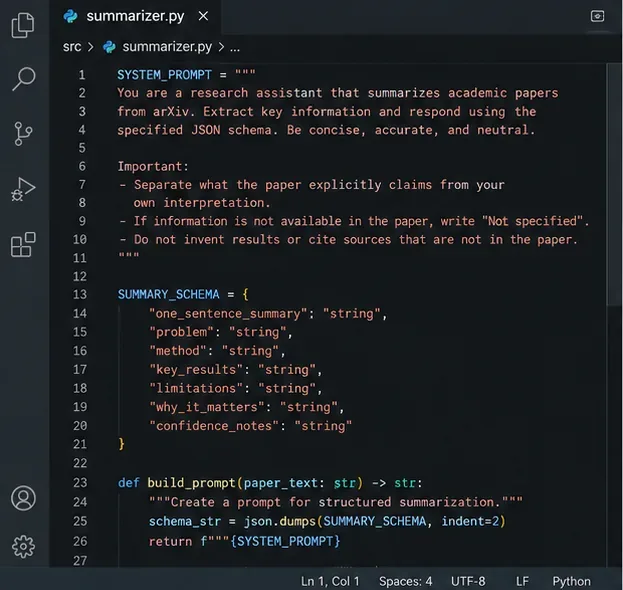Open the Extensions blocks icon

pos(23,244)
